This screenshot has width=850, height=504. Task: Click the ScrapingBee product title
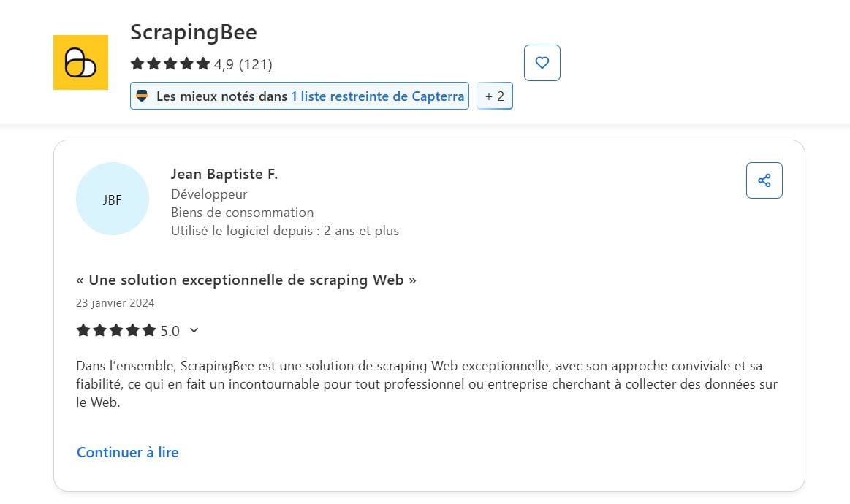pyautogui.click(x=194, y=32)
